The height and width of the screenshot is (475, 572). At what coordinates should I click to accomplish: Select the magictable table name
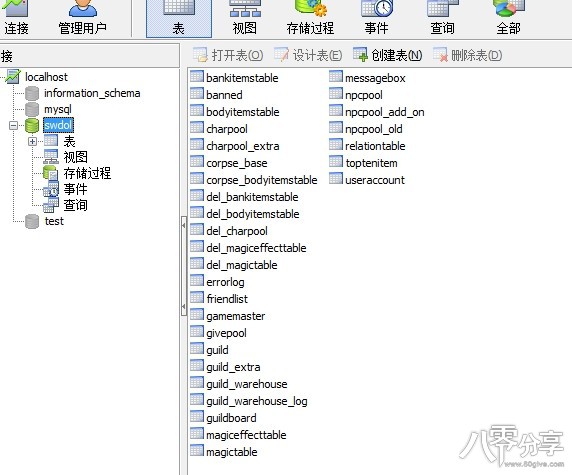232,452
